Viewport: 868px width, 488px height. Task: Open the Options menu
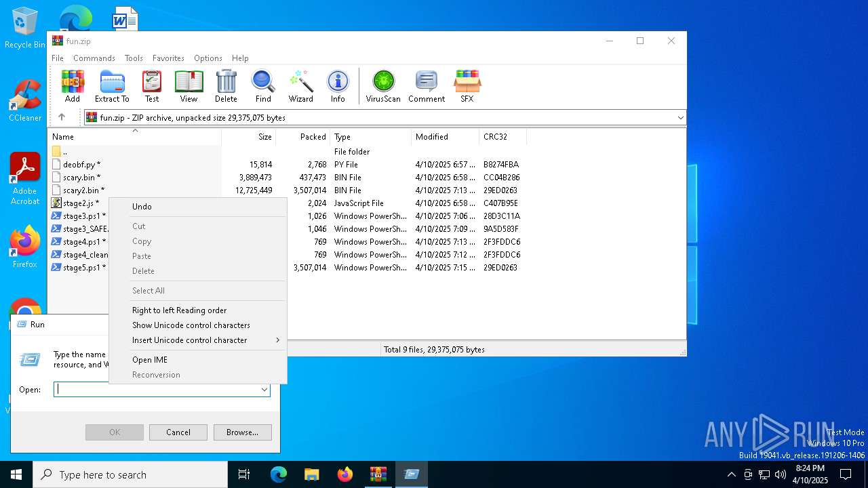tap(208, 58)
